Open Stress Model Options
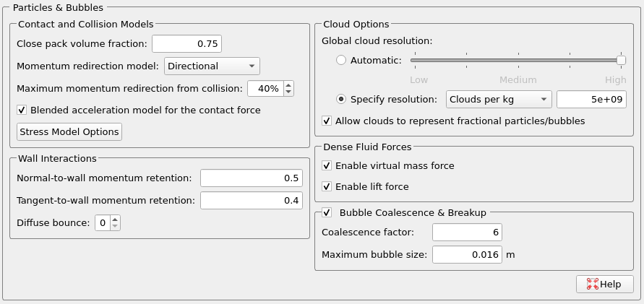644x304 pixels. 69,131
